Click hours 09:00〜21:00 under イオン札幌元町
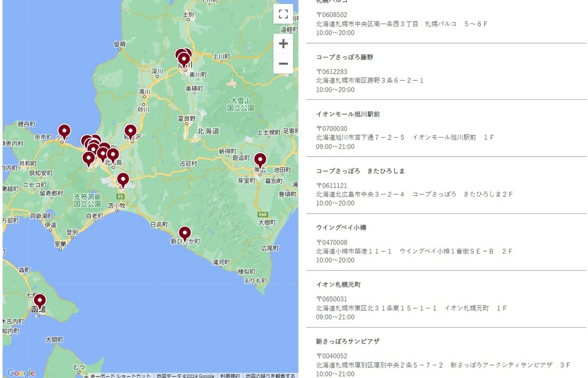The height and width of the screenshot is (378, 588). pyautogui.click(x=335, y=317)
